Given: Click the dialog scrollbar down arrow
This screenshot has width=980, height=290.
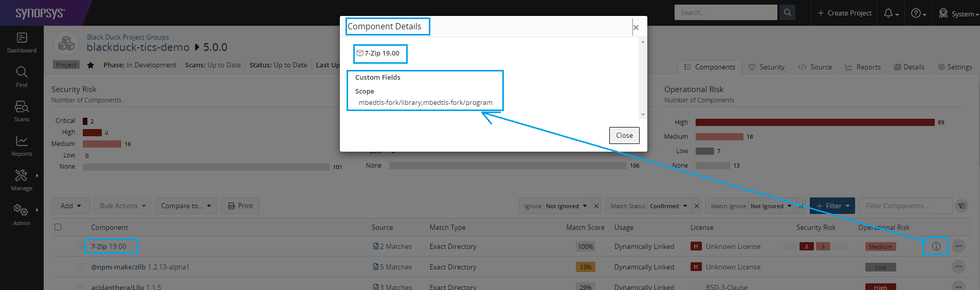Looking at the screenshot, I should tap(643, 115).
